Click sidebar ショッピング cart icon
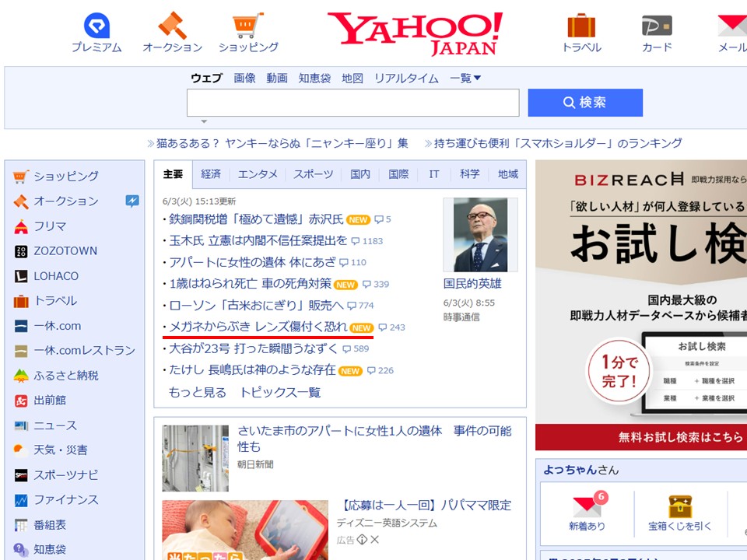The image size is (747, 560). tap(21, 177)
